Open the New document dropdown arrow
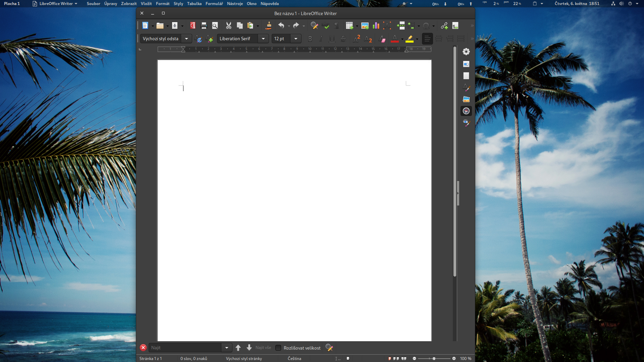 pyautogui.click(x=153, y=26)
